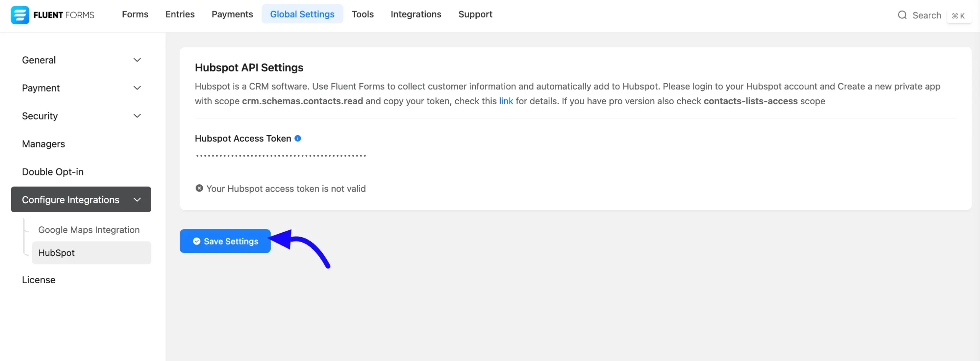Screen dimensions: 980x361
Task: Click the Fluent Forms logo
Action: [52, 15]
